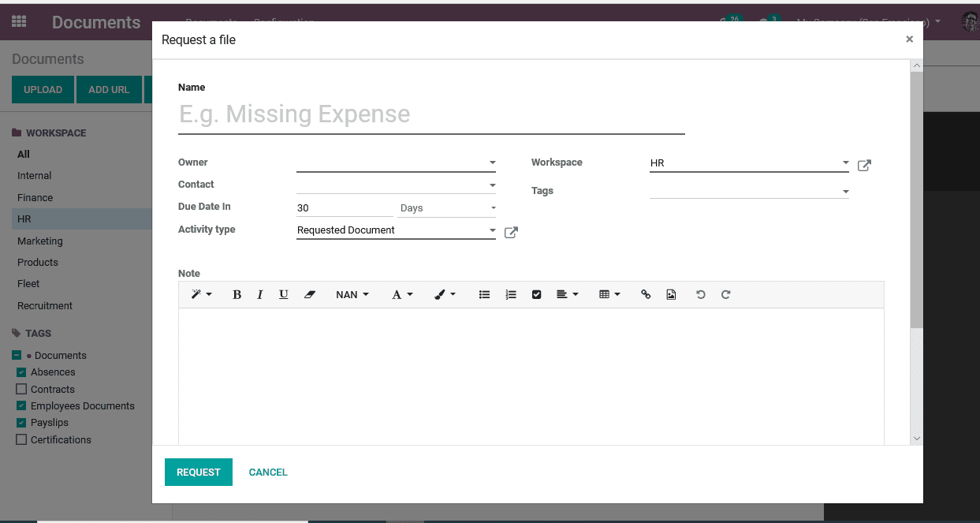
Task: Click the UPLOAD button
Action: click(x=43, y=90)
